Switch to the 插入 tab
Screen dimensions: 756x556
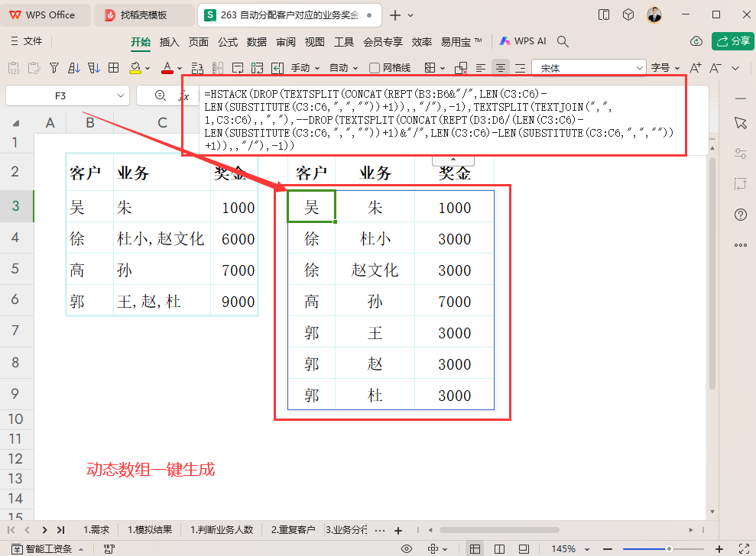pyautogui.click(x=169, y=42)
